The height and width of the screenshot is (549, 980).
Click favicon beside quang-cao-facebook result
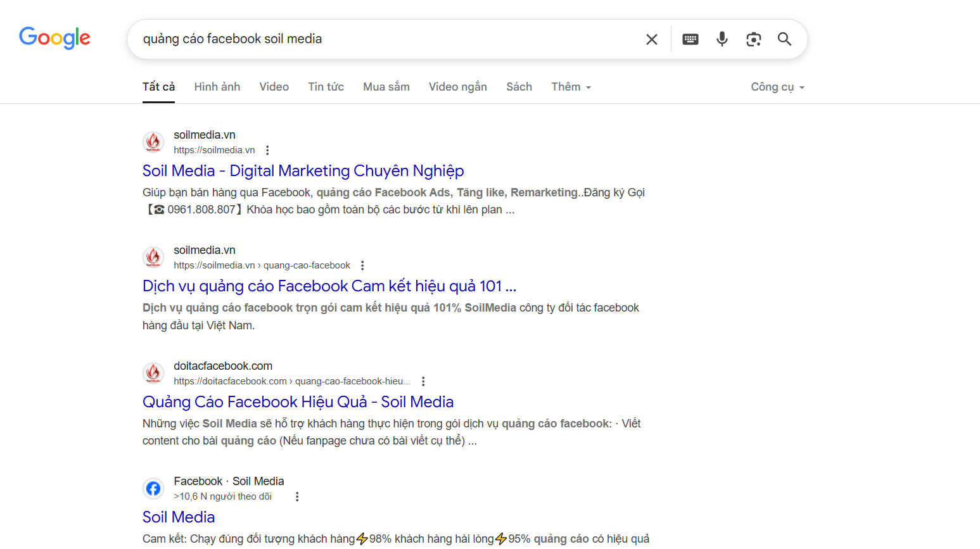pyautogui.click(x=153, y=257)
